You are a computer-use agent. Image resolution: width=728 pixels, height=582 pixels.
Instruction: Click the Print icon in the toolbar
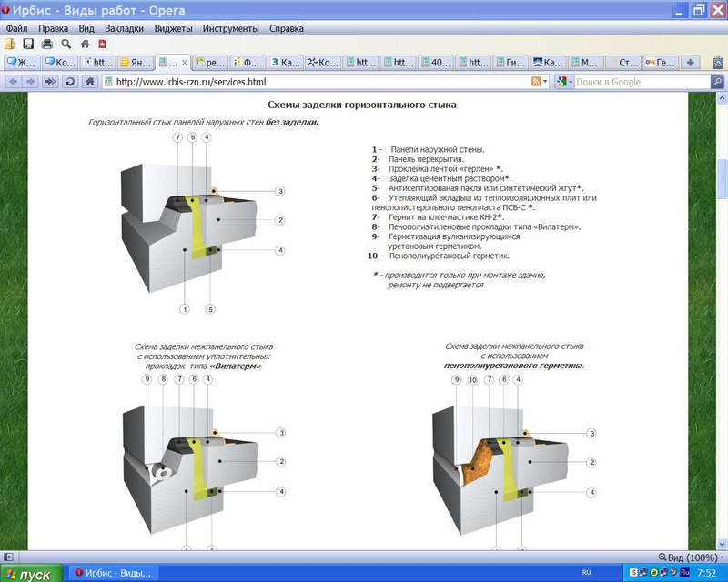[46, 44]
